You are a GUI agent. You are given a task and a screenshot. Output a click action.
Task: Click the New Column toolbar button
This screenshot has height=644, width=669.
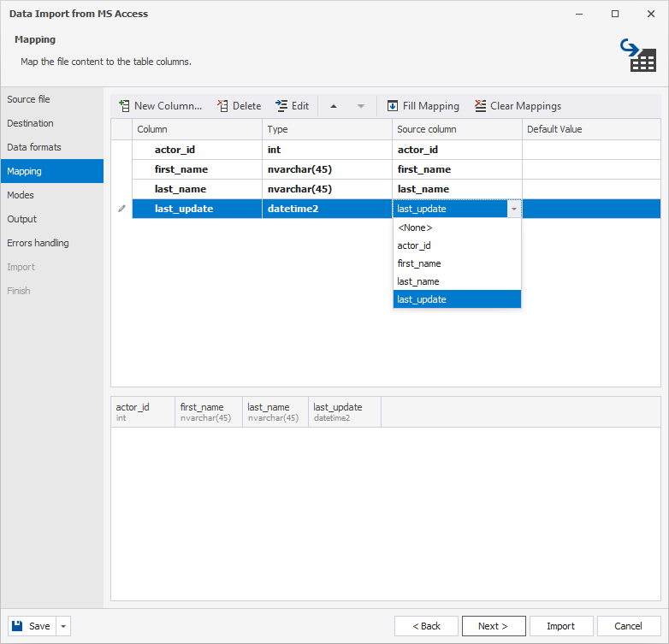[x=161, y=106]
